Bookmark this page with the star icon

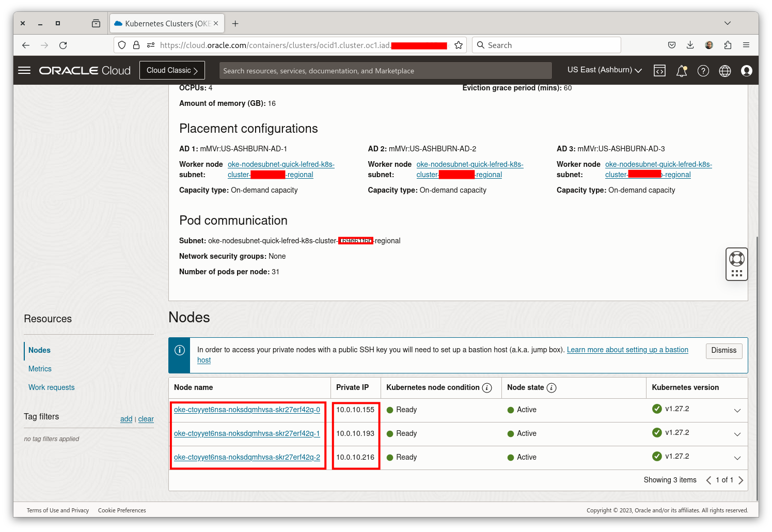tap(459, 45)
